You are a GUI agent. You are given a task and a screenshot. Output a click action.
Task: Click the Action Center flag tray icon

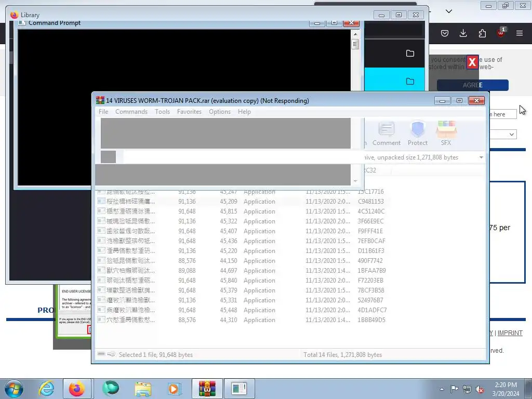point(454,389)
